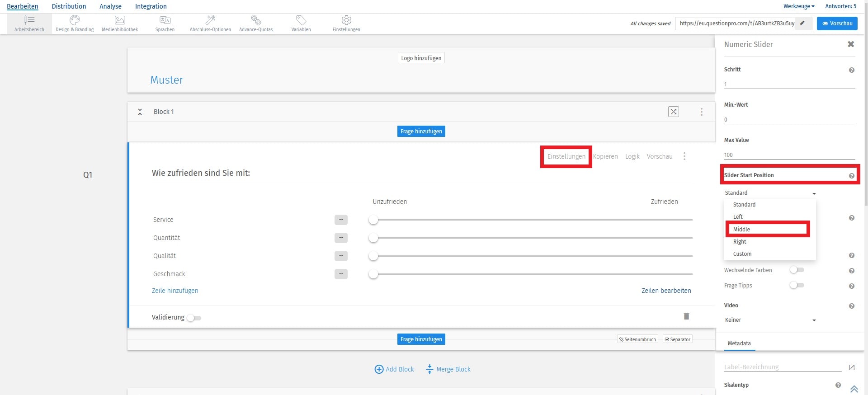The image size is (868, 395).
Task: Click question-level Vorschau link
Action: pos(660,156)
